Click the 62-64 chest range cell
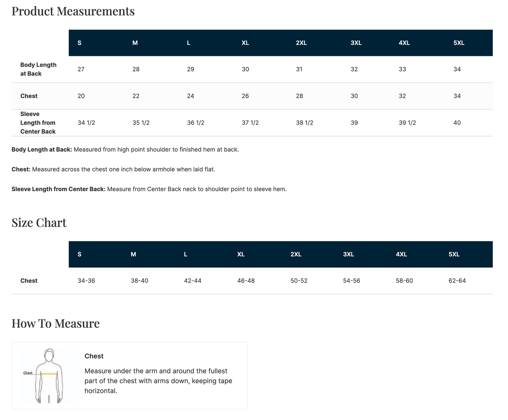 (457, 281)
